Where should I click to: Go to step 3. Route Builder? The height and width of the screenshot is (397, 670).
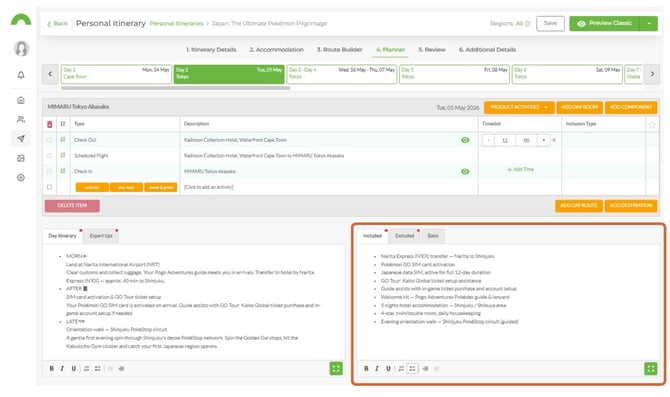[340, 50]
